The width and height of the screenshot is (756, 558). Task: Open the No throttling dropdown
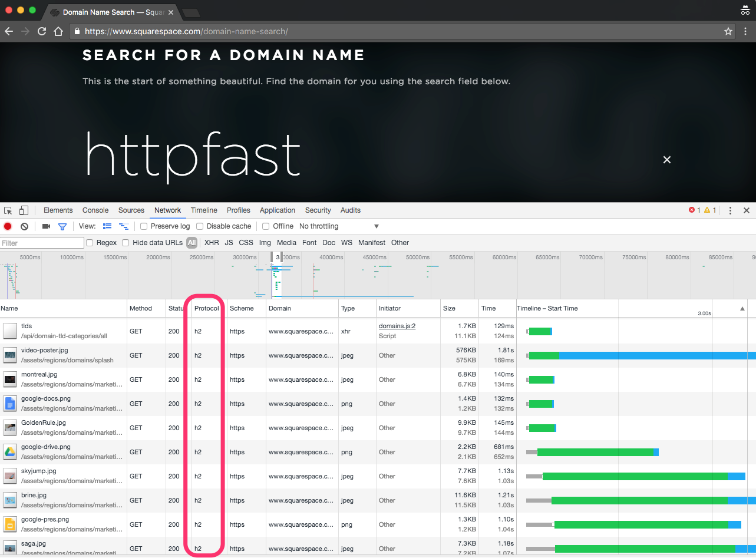pyautogui.click(x=339, y=226)
